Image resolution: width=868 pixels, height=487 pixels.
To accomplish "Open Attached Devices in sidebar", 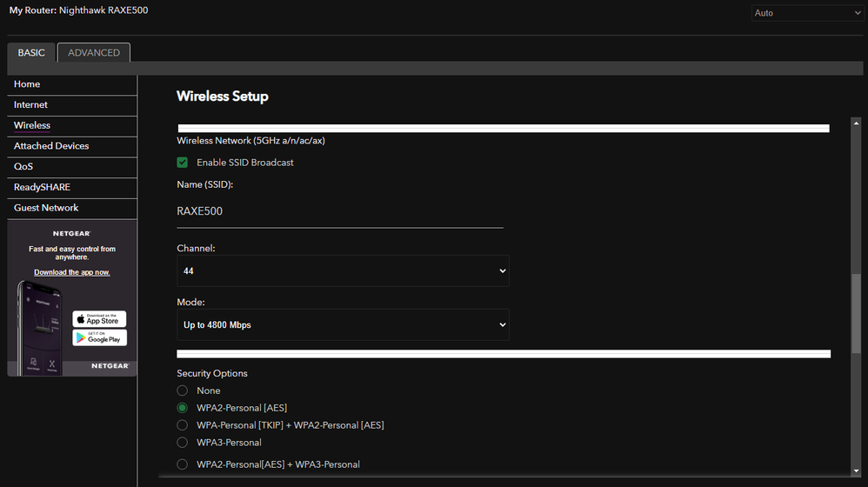I will (51, 146).
